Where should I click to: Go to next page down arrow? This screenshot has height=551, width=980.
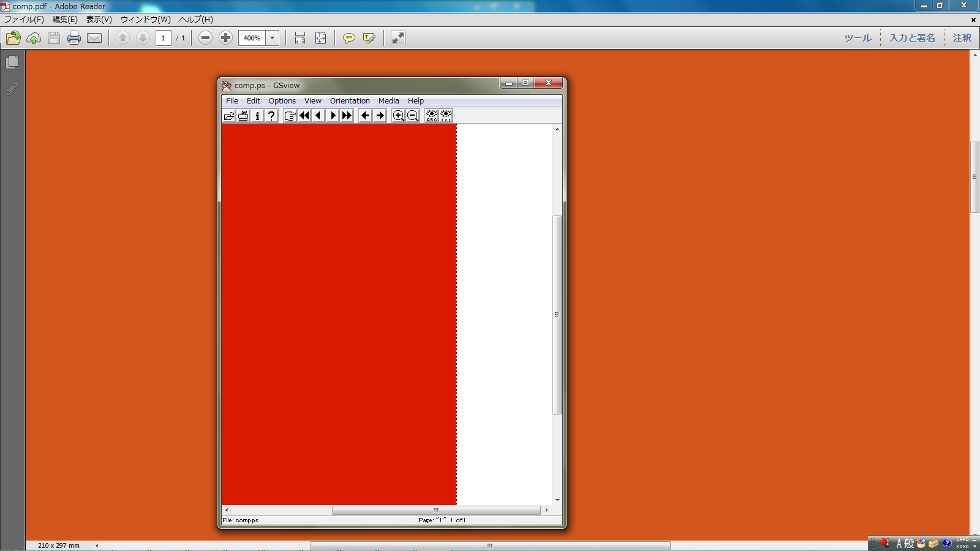click(143, 38)
